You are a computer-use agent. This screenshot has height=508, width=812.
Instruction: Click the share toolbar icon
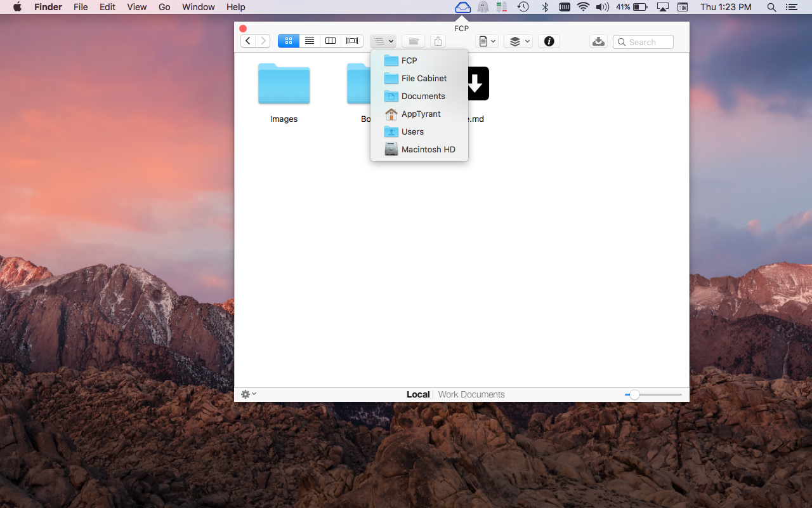click(x=438, y=41)
